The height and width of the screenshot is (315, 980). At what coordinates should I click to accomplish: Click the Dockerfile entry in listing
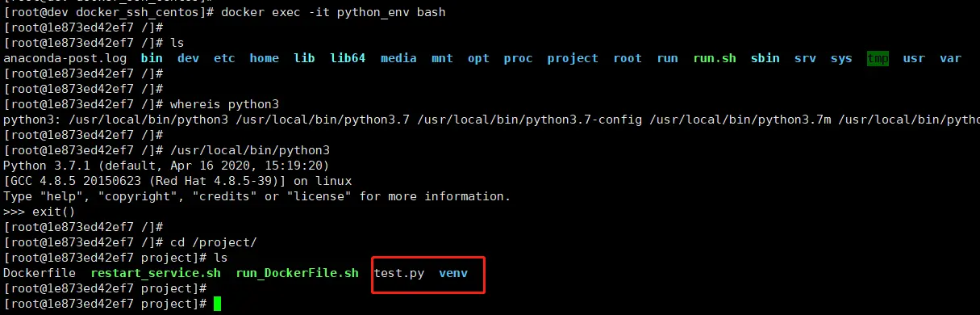[x=40, y=273]
